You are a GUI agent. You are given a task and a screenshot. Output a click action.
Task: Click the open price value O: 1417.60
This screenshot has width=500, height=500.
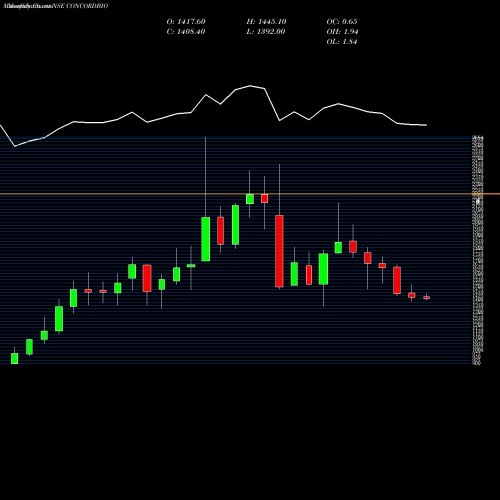click(186, 22)
